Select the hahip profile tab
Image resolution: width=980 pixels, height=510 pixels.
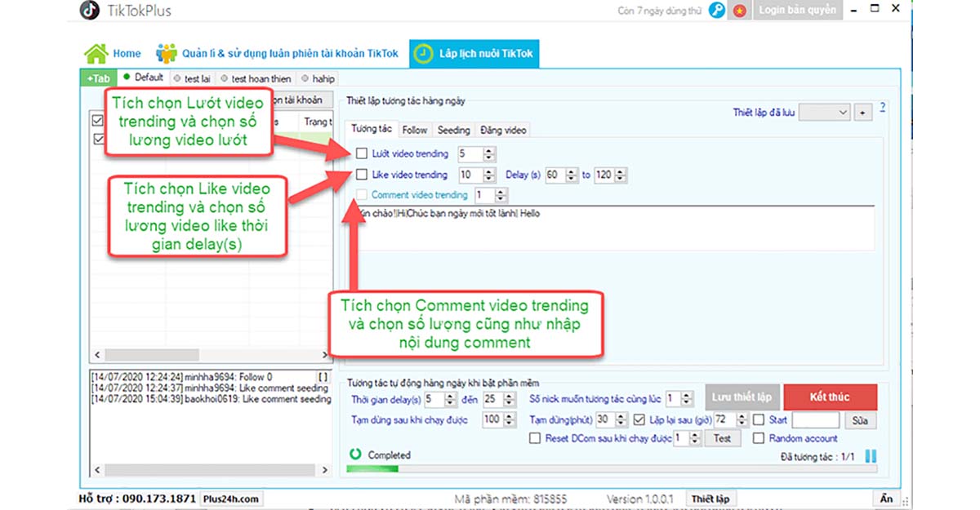(318, 79)
